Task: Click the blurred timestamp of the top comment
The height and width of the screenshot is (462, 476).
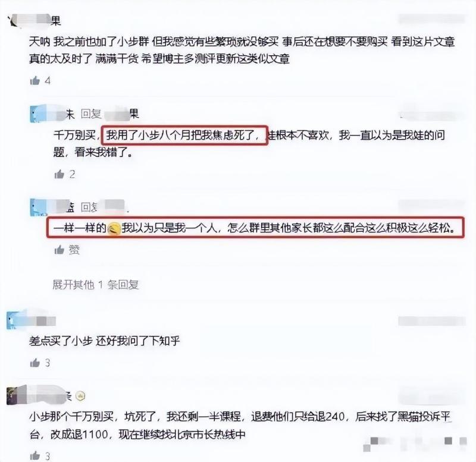Action: pos(432,19)
